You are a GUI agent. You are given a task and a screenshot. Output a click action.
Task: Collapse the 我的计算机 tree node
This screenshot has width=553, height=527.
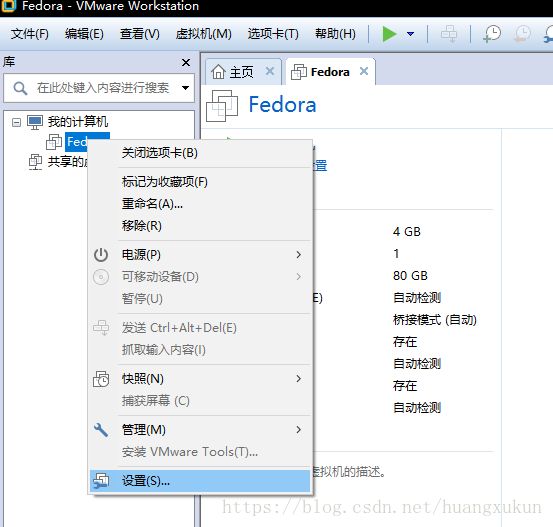click(x=16, y=122)
